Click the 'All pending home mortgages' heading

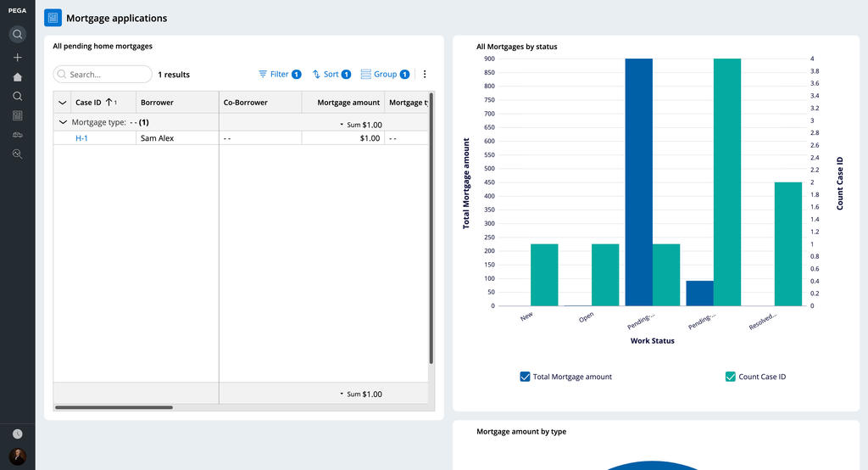click(x=103, y=46)
